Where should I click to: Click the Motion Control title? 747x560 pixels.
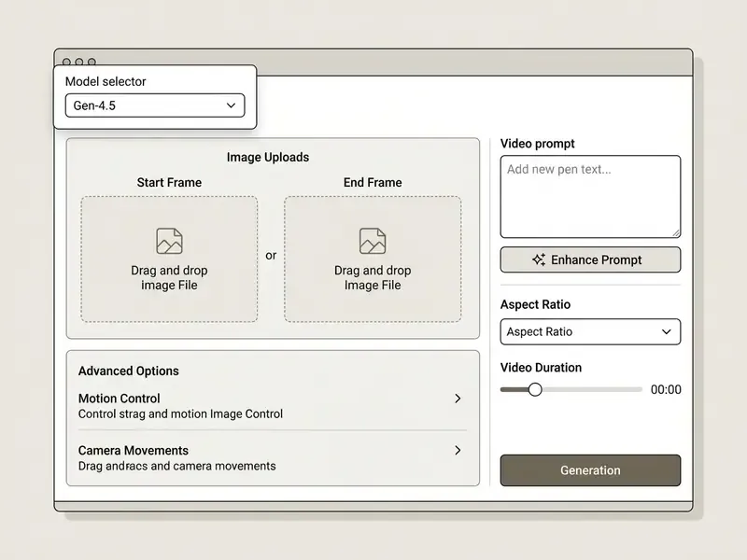[x=120, y=399]
